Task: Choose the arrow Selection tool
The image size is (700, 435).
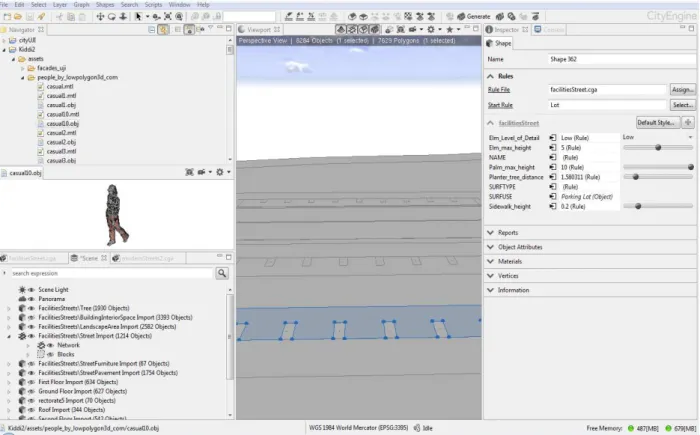Action: tap(138, 17)
